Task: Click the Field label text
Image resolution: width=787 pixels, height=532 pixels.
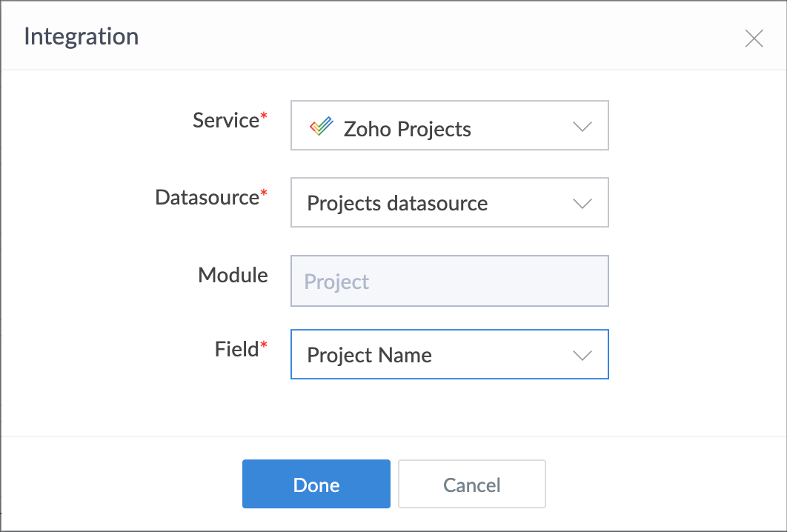Action: [x=236, y=349]
